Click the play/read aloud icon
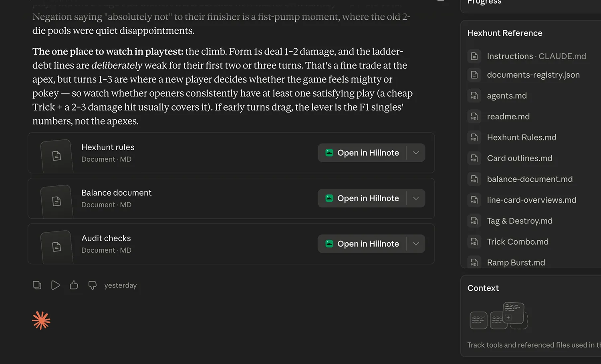Viewport: 601px width, 364px height. point(55,285)
